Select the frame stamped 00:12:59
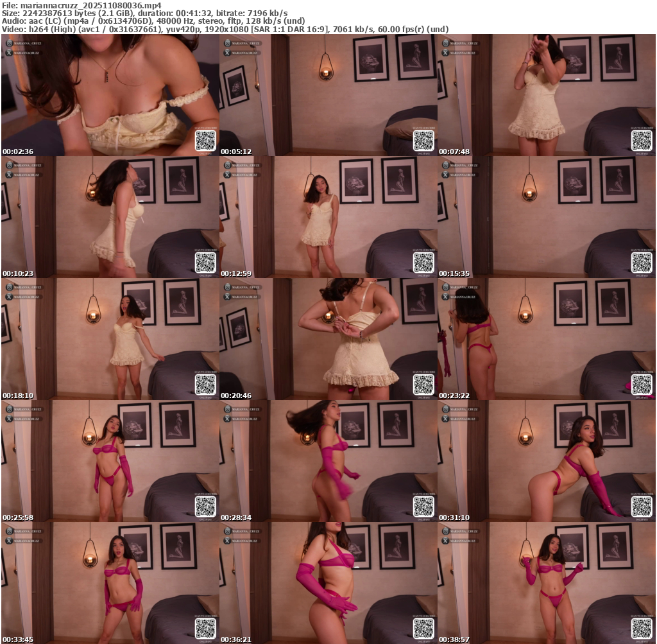 click(x=328, y=217)
